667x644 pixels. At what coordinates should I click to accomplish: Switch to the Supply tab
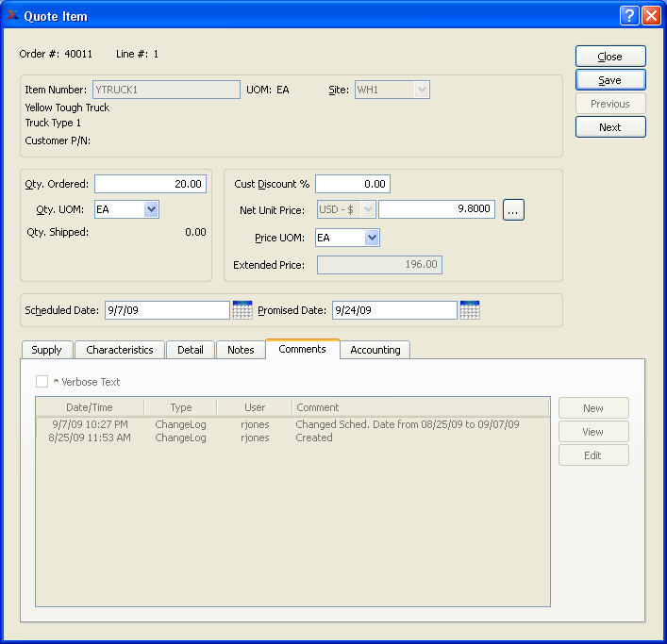tap(46, 350)
